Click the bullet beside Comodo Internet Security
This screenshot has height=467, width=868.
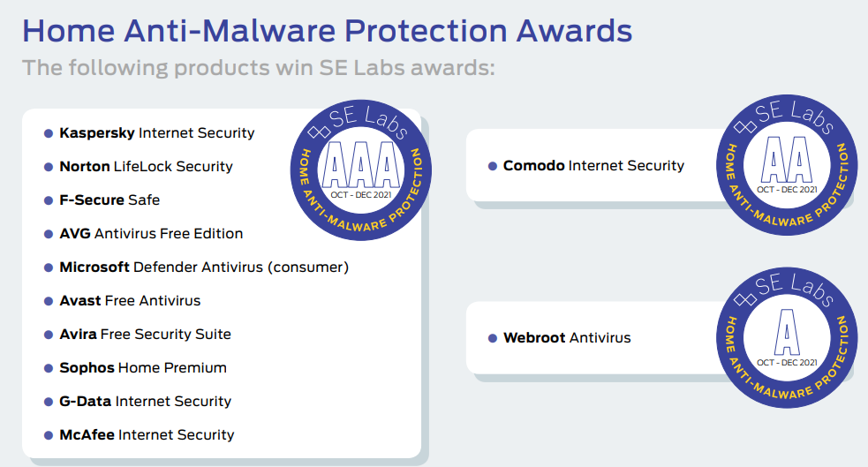point(492,166)
